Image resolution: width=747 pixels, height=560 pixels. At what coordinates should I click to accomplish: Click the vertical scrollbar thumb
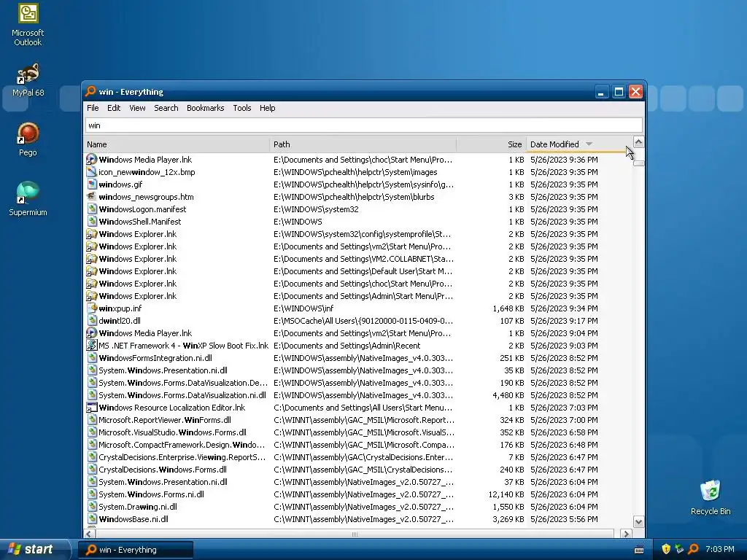638,163
